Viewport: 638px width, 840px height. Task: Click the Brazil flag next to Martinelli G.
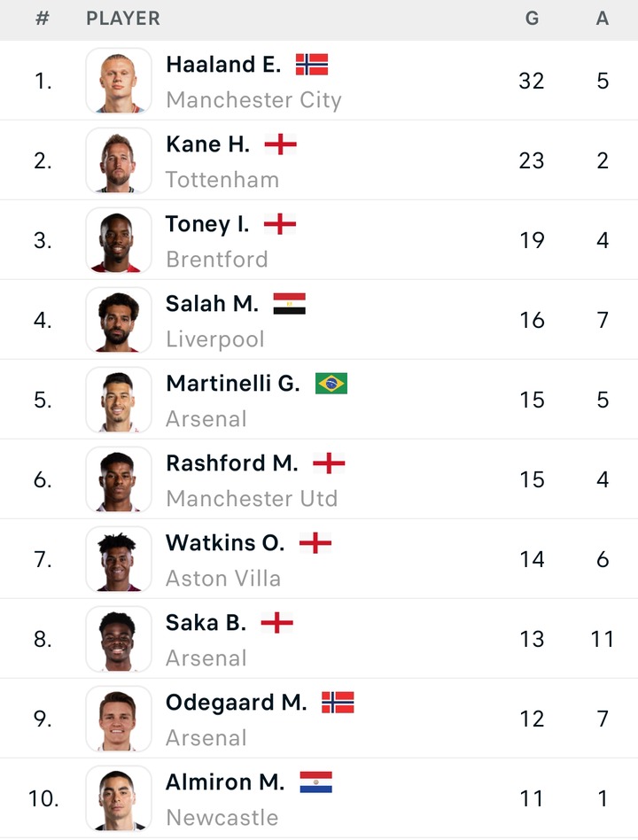[x=331, y=384]
